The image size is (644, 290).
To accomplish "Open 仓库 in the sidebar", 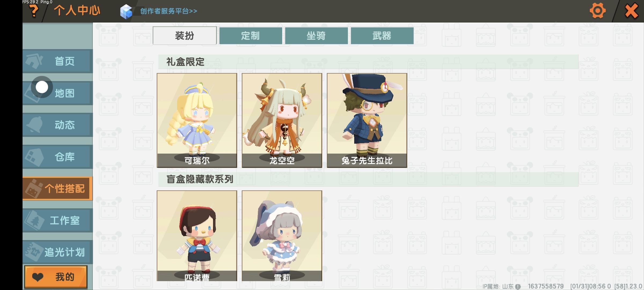I will tap(58, 157).
